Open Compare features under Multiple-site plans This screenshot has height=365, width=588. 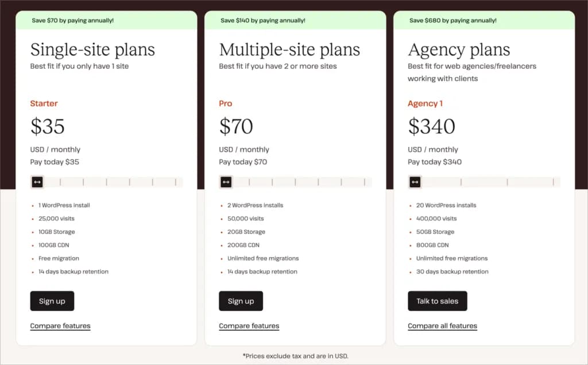coord(249,326)
